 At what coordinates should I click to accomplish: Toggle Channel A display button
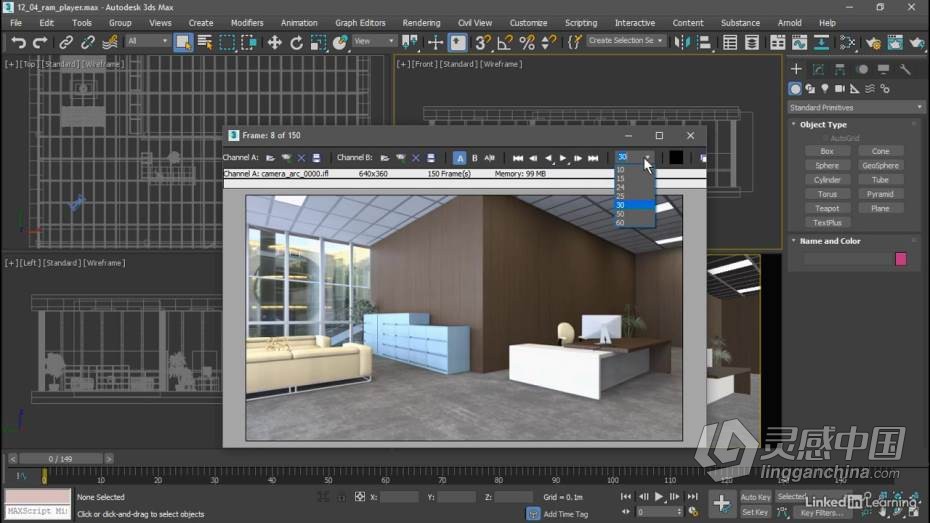coord(460,158)
